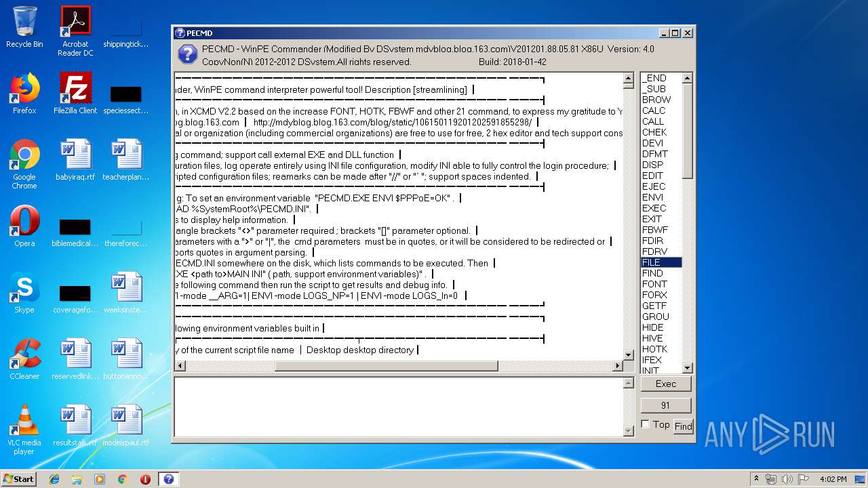Launch Google Chrome from desktop
Image resolution: width=868 pixels, height=488 pixels.
[24, 164]
